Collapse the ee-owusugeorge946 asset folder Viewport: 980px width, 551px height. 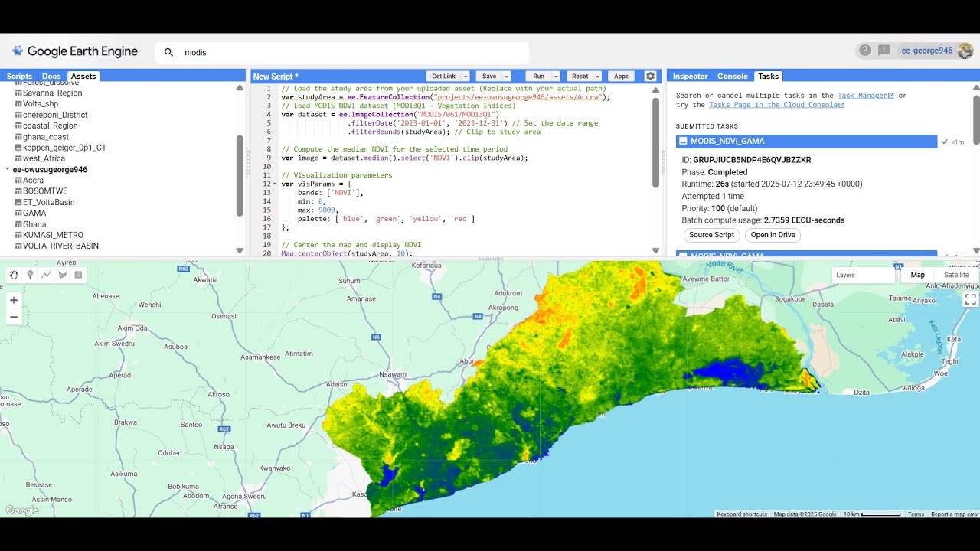pyautogui.click(x=8, y=170)
